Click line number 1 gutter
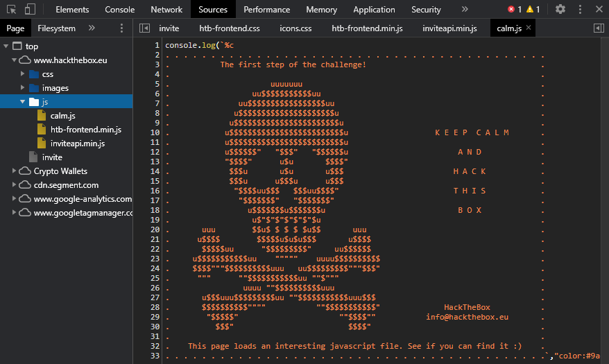609x364 pixels. click(157, 45)
